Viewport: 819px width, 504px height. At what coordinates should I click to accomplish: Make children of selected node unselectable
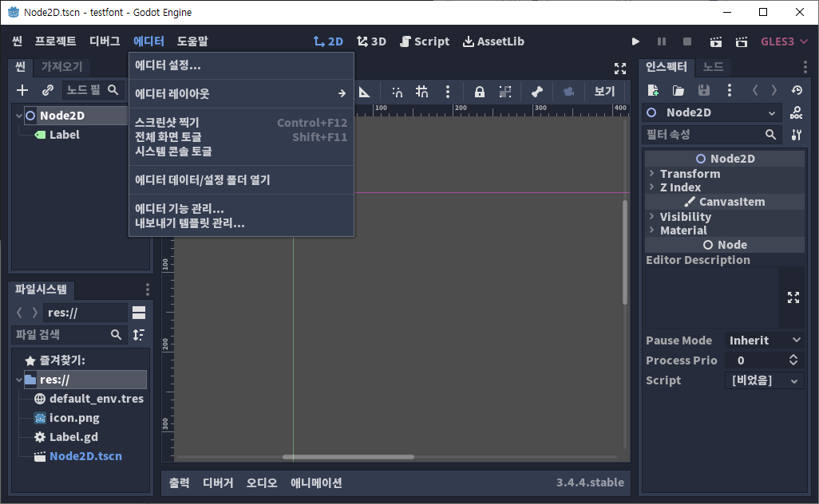[x=505, y=93]
